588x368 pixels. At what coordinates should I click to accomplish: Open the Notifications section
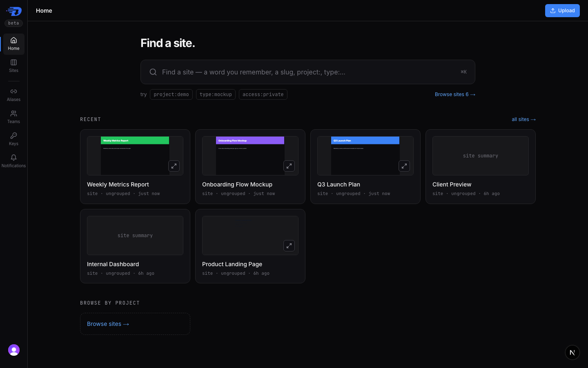(x=13, y=161)
